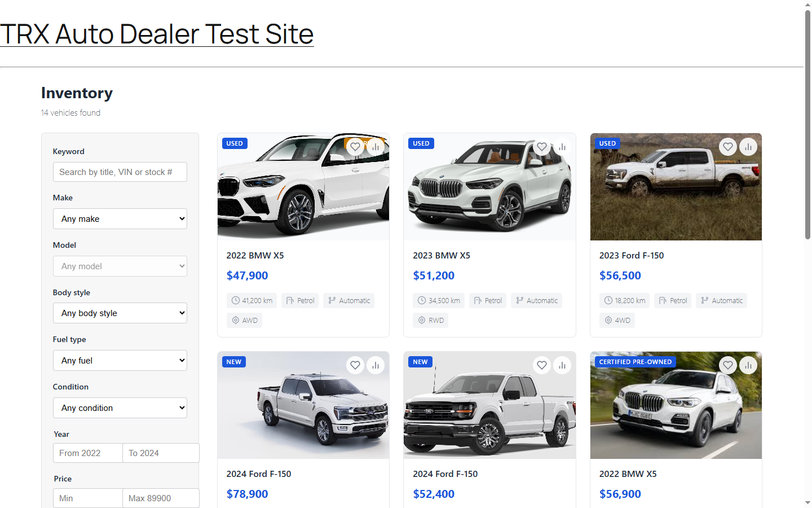Click the $47,900 price
812x508 pixels.
coord(247,276)
